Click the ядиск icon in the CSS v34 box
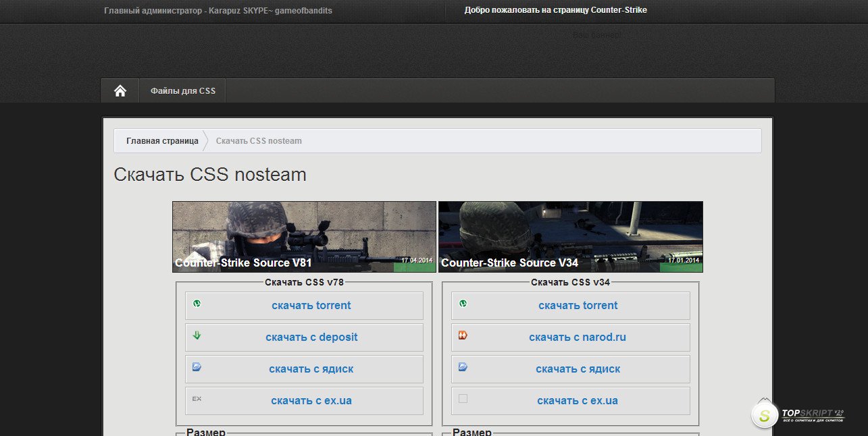 click(x=463, y=367)
